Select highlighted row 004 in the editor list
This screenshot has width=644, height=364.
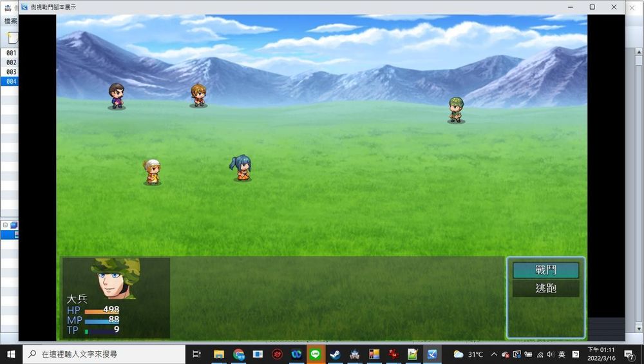click(x=10, y=81)
